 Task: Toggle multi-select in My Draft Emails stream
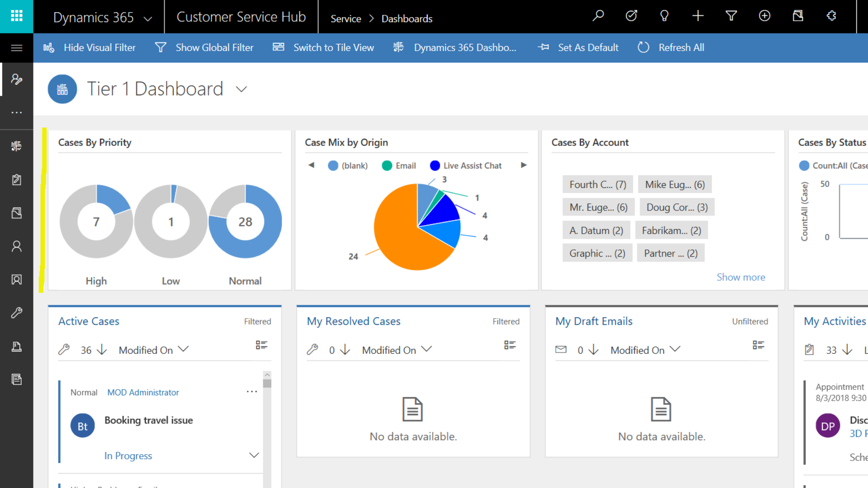pyautogui.click(x=758, y=345)
